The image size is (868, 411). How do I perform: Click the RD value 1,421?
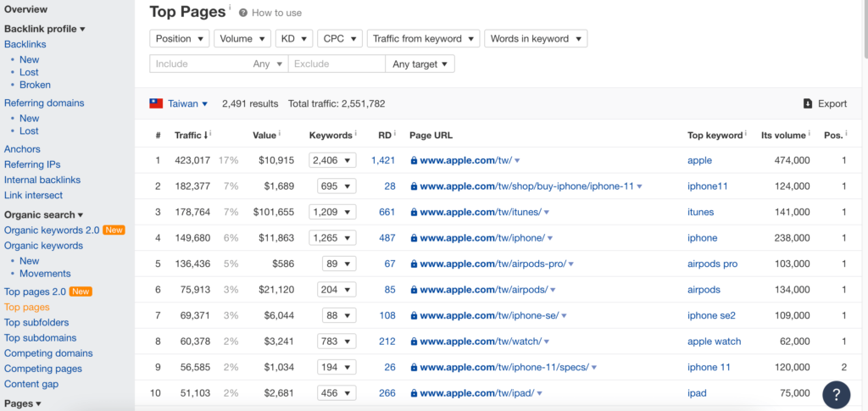point(383,160)
